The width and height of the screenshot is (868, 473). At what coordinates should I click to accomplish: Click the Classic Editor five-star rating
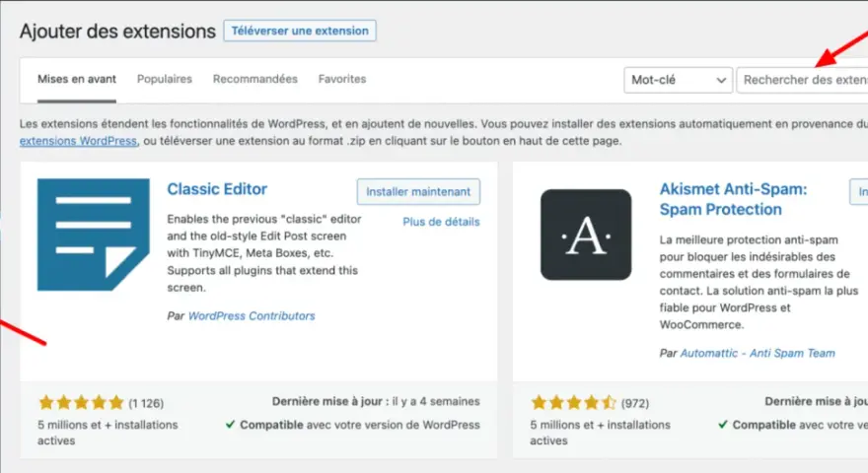click(x=81, y=403)
